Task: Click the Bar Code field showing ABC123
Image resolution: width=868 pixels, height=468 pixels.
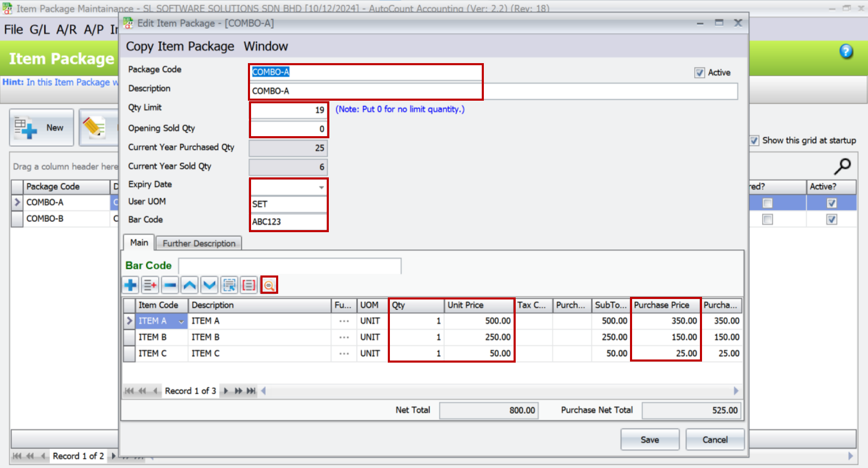Action: [289, 222]
